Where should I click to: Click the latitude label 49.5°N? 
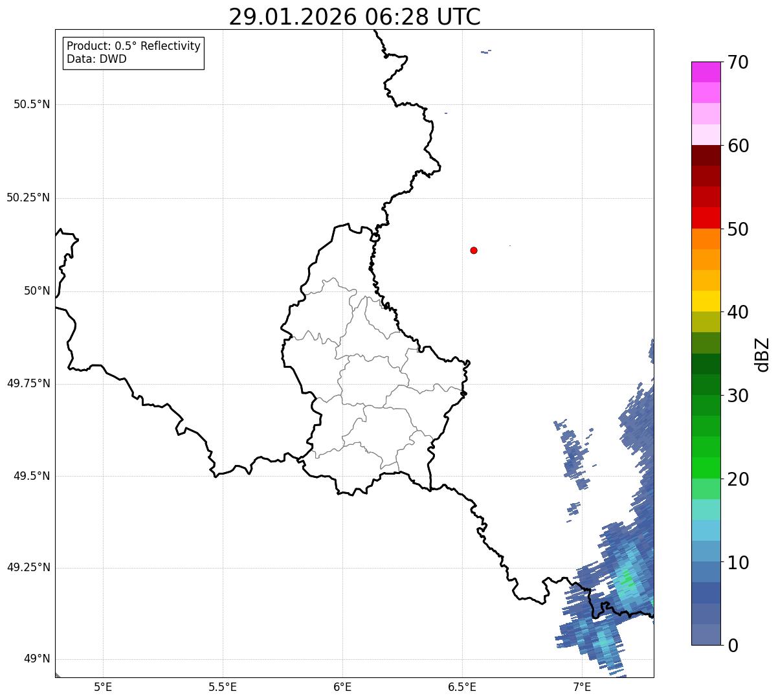(32, 476)
